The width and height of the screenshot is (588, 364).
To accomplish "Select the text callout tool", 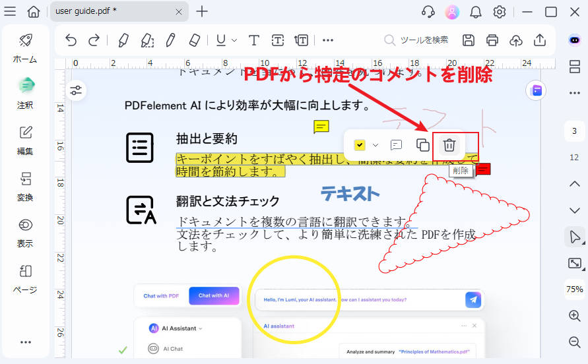I will click(x=301, y=40).
